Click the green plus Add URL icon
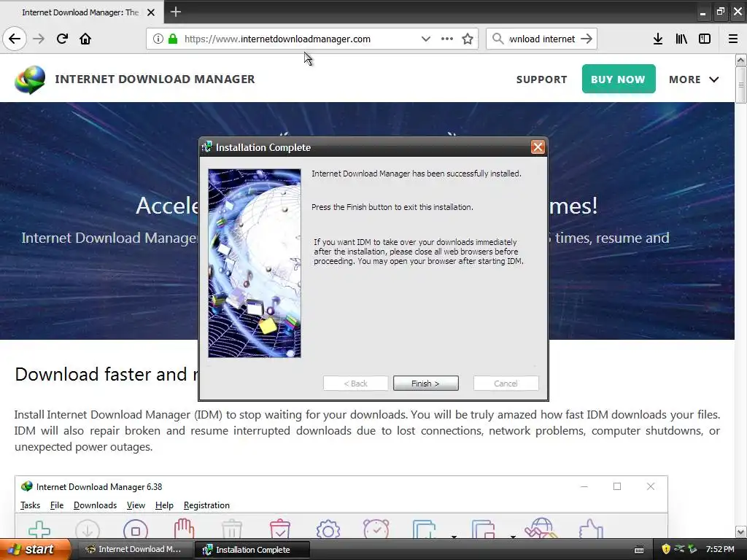 coord(39,529)
